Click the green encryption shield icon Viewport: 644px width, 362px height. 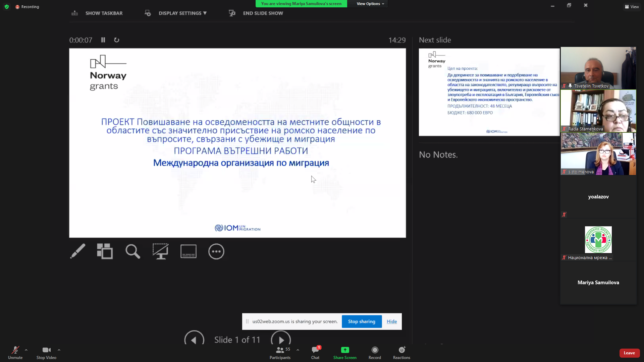tap(7, 7)
